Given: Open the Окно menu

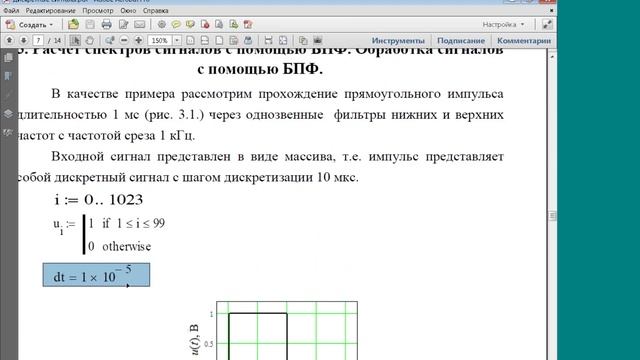Looking at the screenshot, I should [128, 11].
